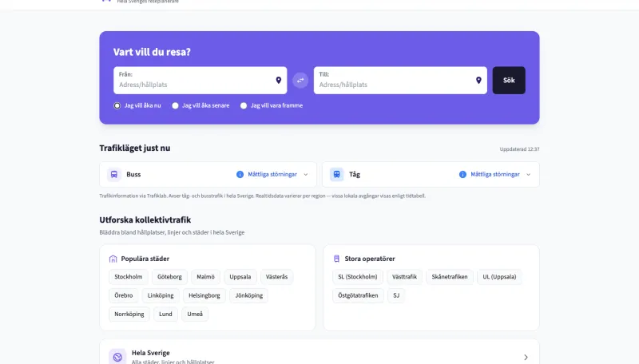
Task: Click the Tåg train icon in traffic status
Action: click(x=336, y=174)
